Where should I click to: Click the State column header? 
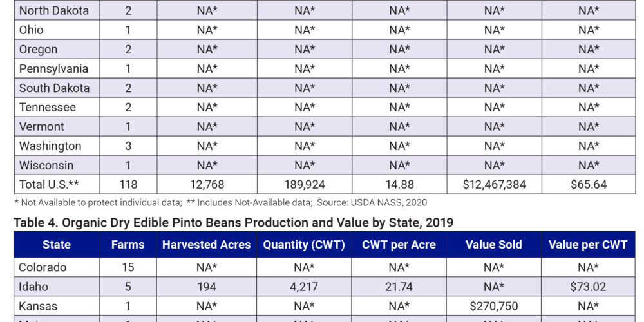(57, 245)
